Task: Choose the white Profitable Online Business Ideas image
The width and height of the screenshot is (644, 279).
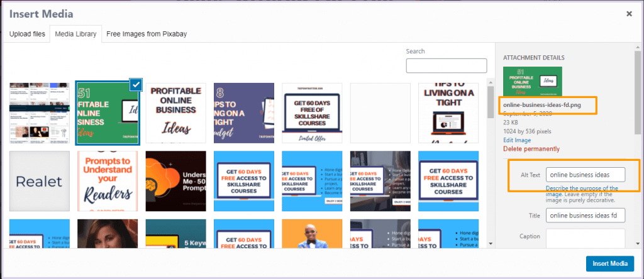Action: [176, 113]
